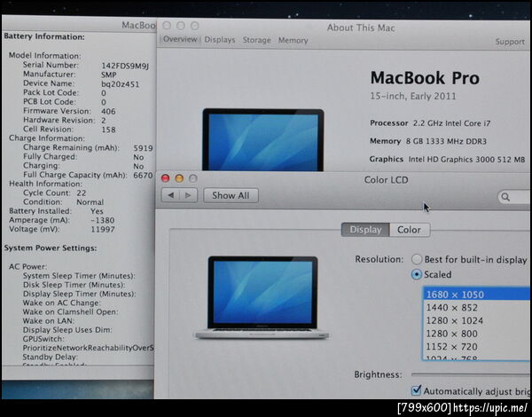Select the Scaled resolution radio button

(417, 274)
